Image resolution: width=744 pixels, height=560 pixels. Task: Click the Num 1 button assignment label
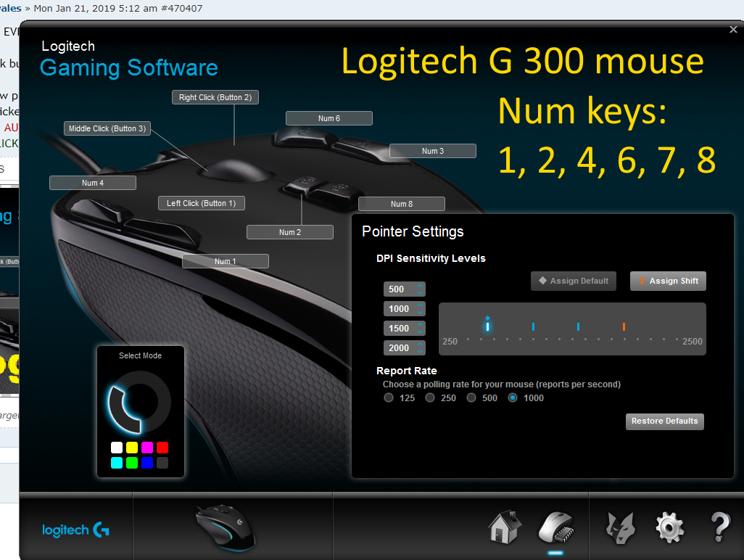click(x=226, y=261)
